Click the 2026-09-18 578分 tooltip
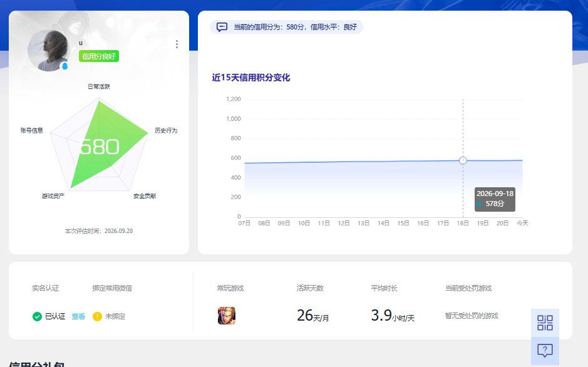Screen dimensions: 588x367 click(x=495, y=199)
